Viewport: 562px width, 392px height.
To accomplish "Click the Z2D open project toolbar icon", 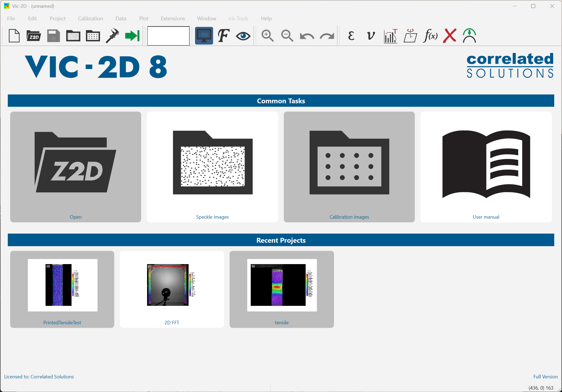I will click(x=33, y=36).
